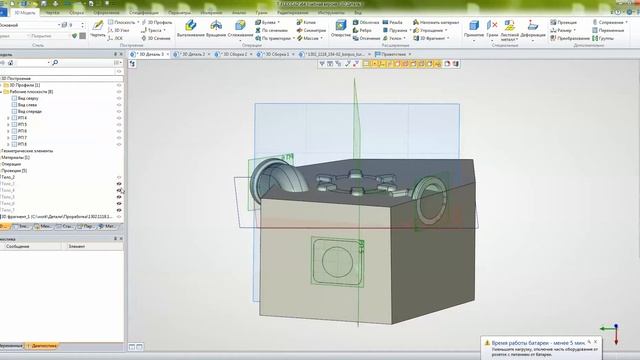This screenshot has height=360, width=640.
Task: Open the Приветствие document tab
Action: (x=393, y=54)
